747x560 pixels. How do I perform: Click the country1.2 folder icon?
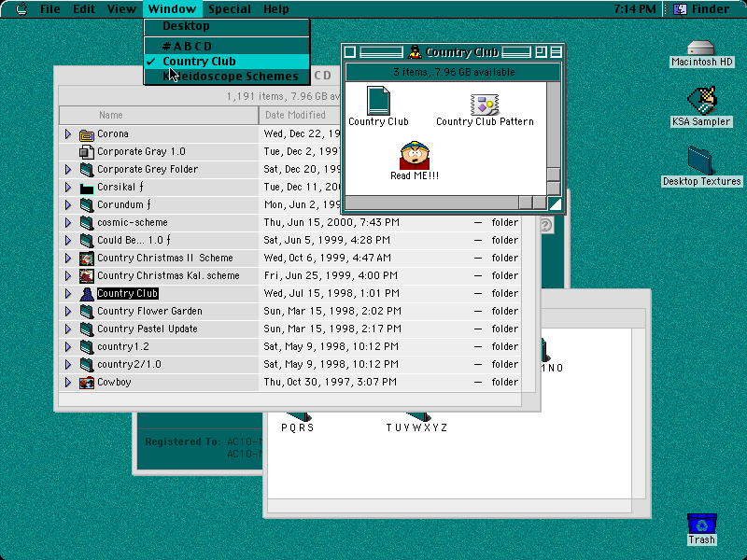click(87, 346)
